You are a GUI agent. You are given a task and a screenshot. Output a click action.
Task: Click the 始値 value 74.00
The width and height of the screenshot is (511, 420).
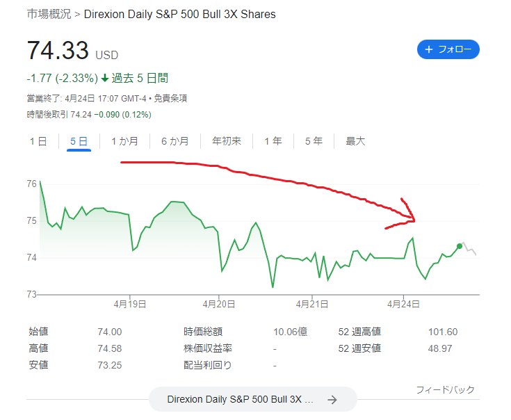pos(110,332)
